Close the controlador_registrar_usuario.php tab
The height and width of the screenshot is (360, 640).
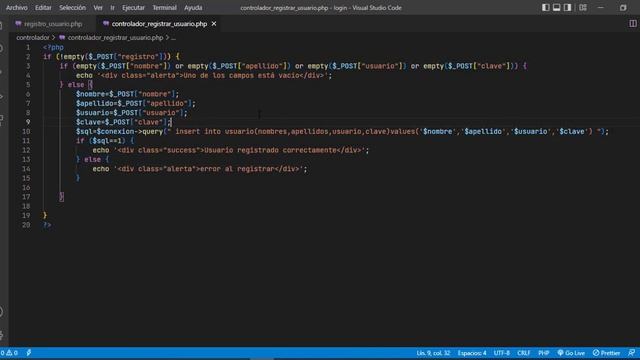click(x=214, y=24)
